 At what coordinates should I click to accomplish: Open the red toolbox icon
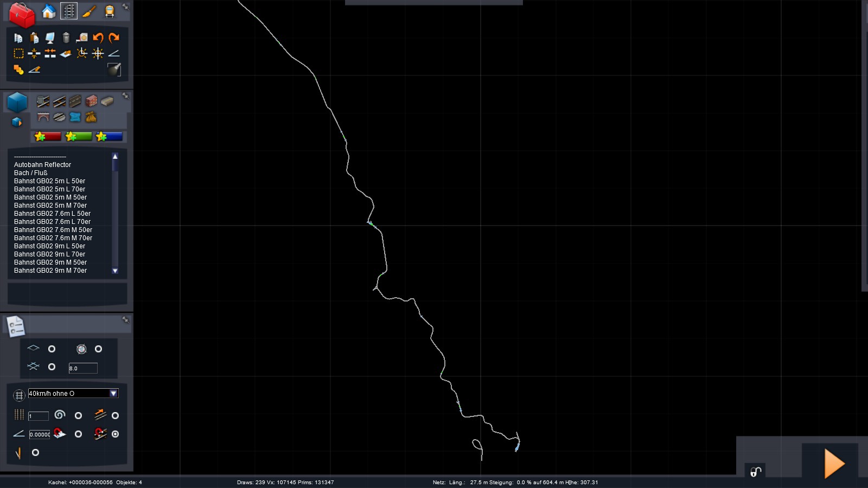point(22,15)
